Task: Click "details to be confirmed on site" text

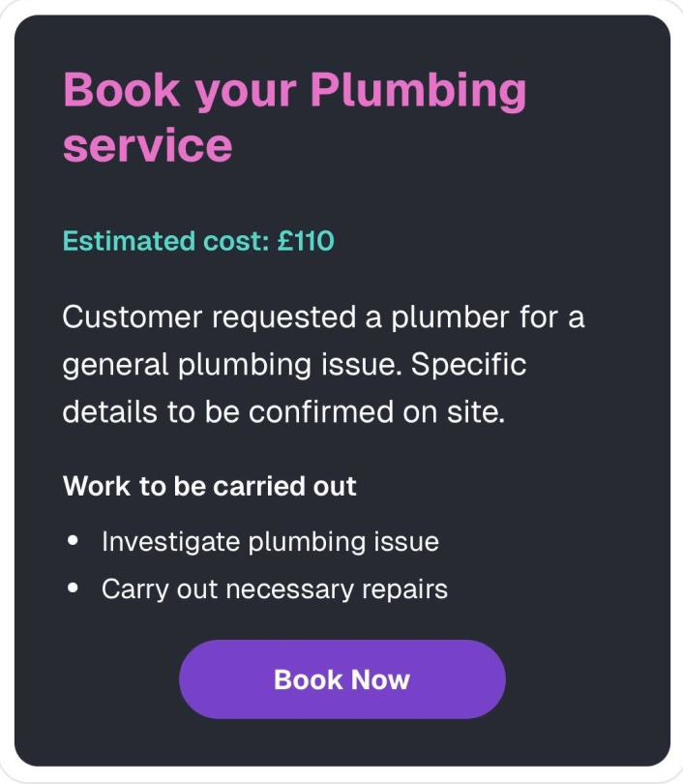Action: click(283, 411)
